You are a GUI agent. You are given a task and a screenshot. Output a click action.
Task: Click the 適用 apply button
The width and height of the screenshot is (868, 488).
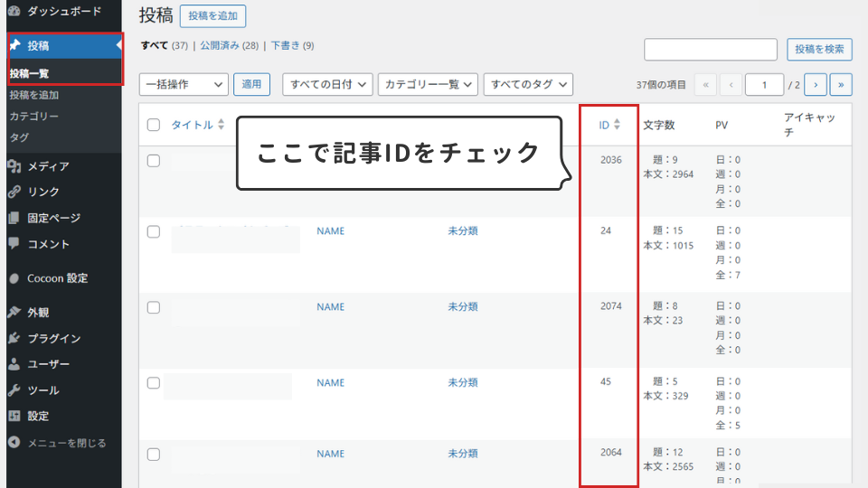click(x=251, y=85)
